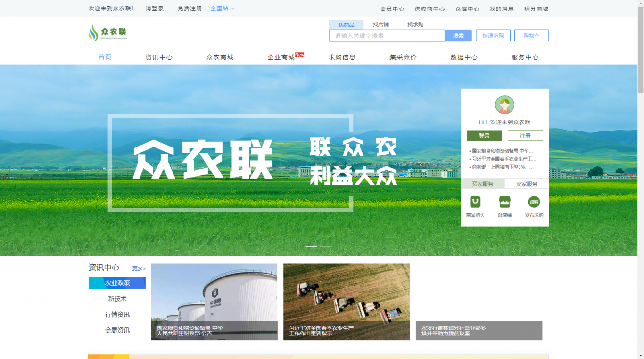The width and height of the screenshot is (644, 359).
Task: Select the 农业政策 category
Action: tap(117, 283)
